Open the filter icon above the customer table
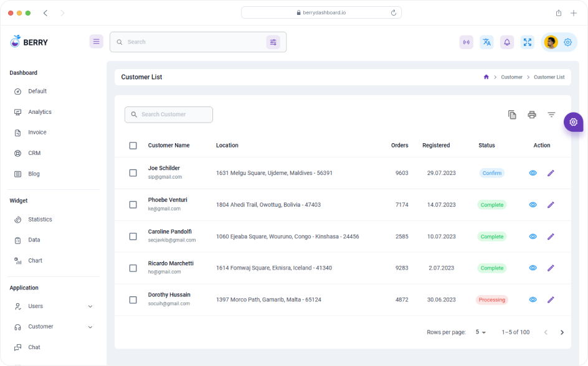Screen dimensions: 588x366 pos(551,115)
